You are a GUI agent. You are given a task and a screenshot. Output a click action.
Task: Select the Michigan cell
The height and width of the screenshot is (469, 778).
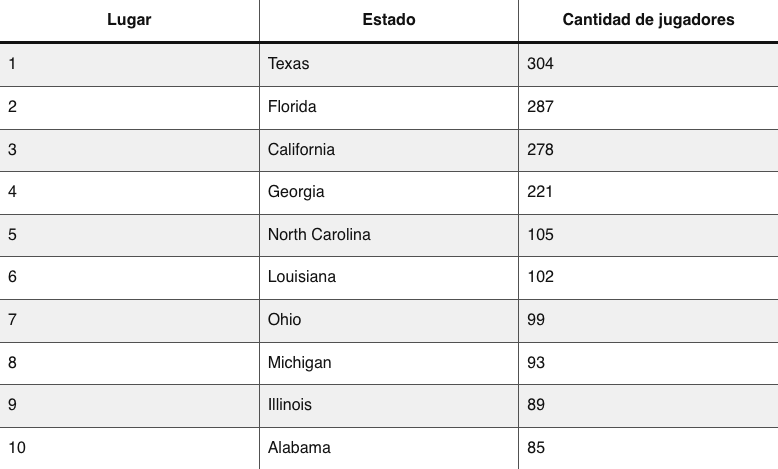[389, 363]
